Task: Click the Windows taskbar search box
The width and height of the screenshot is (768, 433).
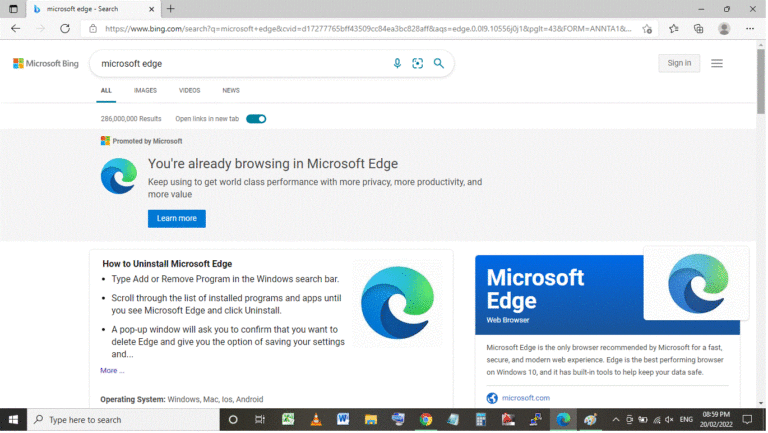Action: 123,420
